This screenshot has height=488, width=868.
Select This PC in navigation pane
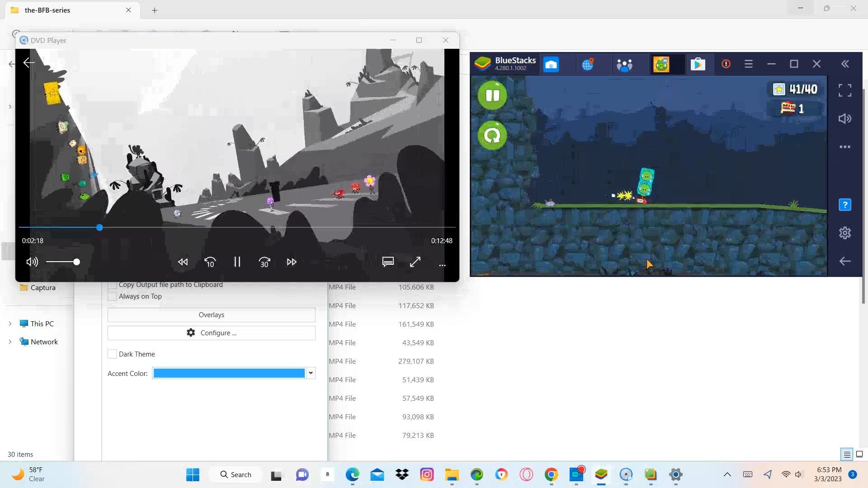(37, 324)
